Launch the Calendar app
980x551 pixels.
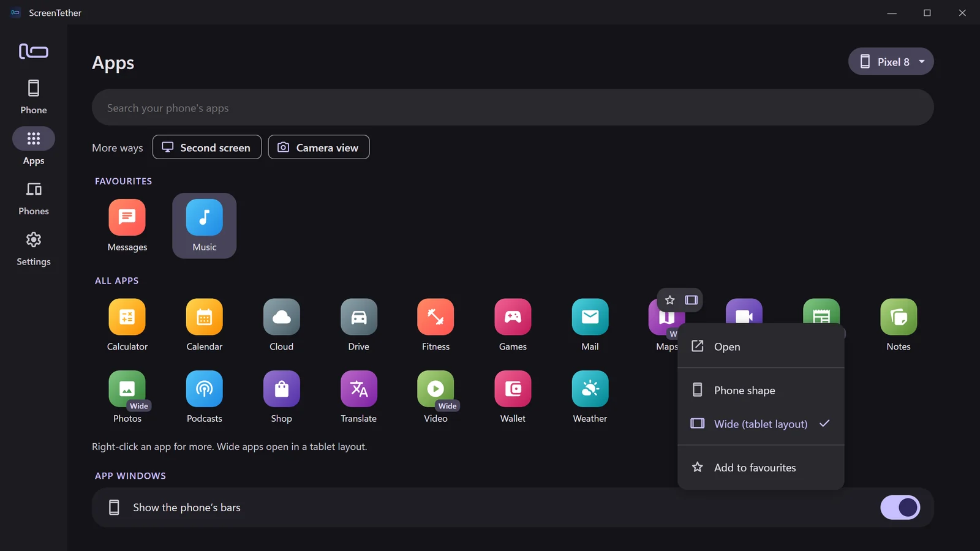coord(205,325)
